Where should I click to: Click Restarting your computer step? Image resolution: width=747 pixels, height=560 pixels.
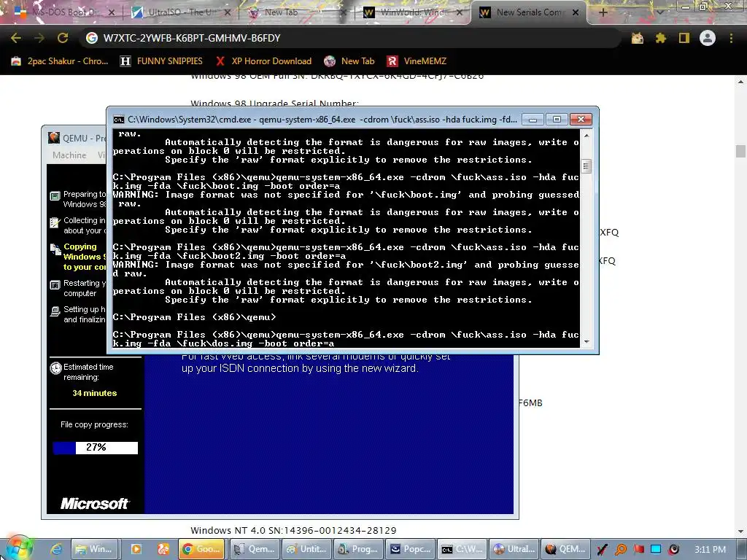pyautogui.click(x=79, y=288)
